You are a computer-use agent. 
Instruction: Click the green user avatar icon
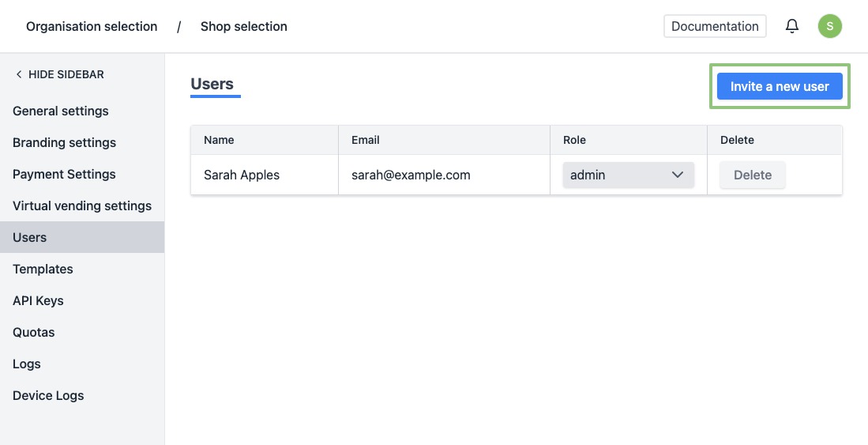829,26
